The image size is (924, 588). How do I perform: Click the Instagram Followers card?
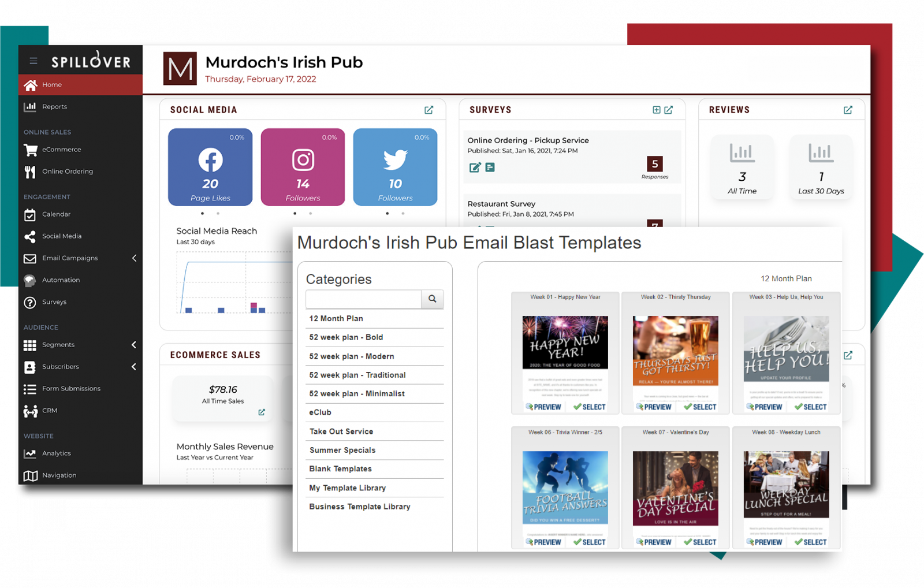tap(303, 167)
